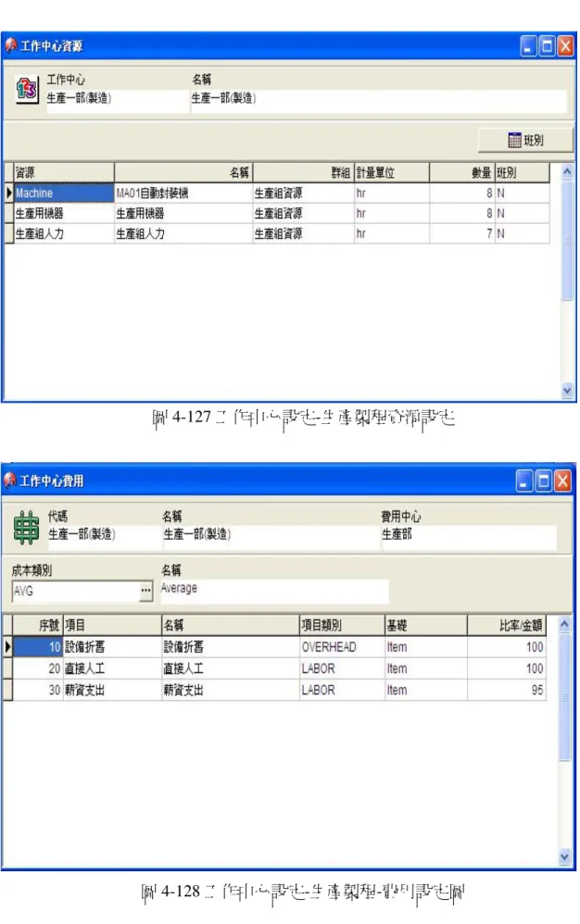Click hr unit cell in Machine row
This screenshot has height=924, width=580.
(391, 193)
